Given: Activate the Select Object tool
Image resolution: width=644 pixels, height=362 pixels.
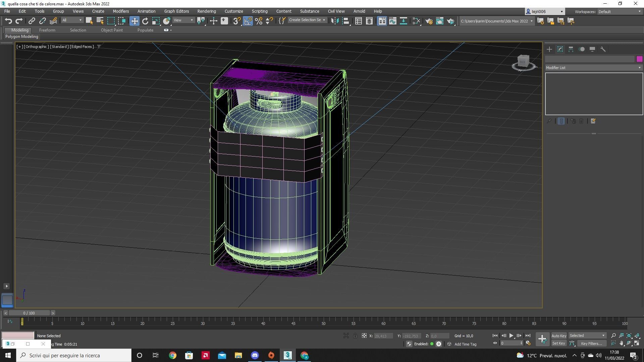Looking at the screenshot, I should 89,21.
